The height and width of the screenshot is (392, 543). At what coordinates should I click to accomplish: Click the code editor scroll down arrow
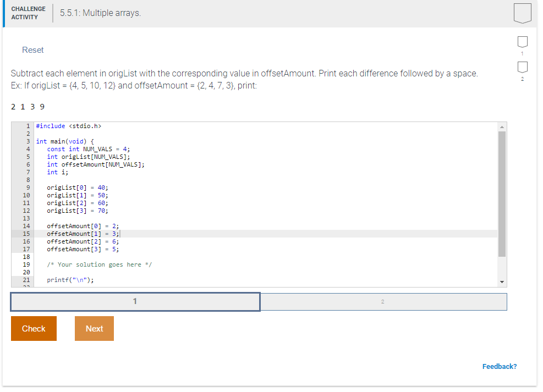[502, 282]
